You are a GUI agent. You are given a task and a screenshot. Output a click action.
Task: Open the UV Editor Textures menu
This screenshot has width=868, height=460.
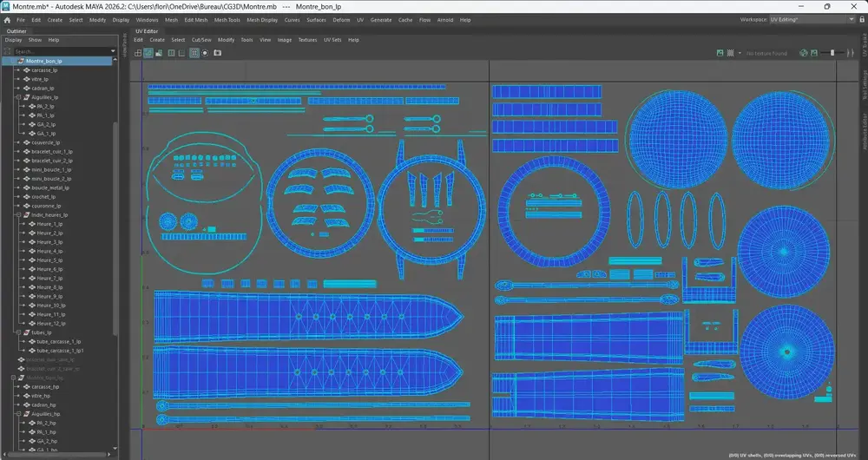click(x=308, y=40)
